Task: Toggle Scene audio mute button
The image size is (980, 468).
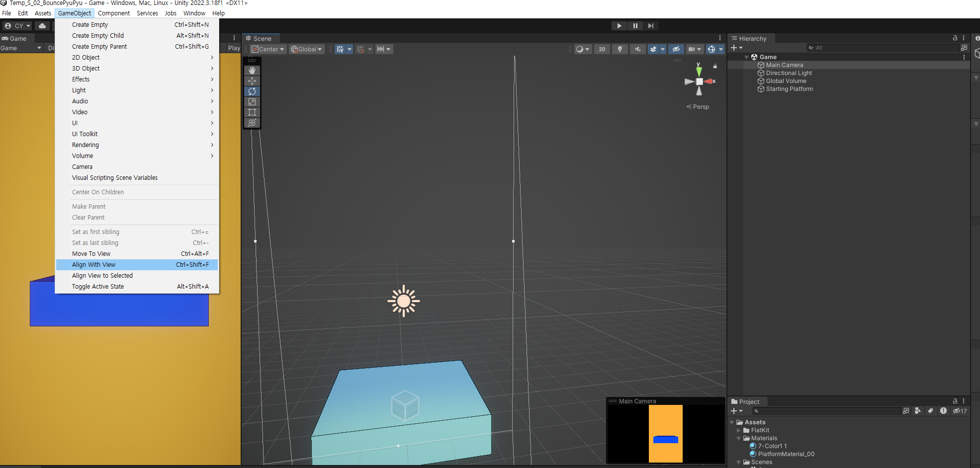Action: 638,49
